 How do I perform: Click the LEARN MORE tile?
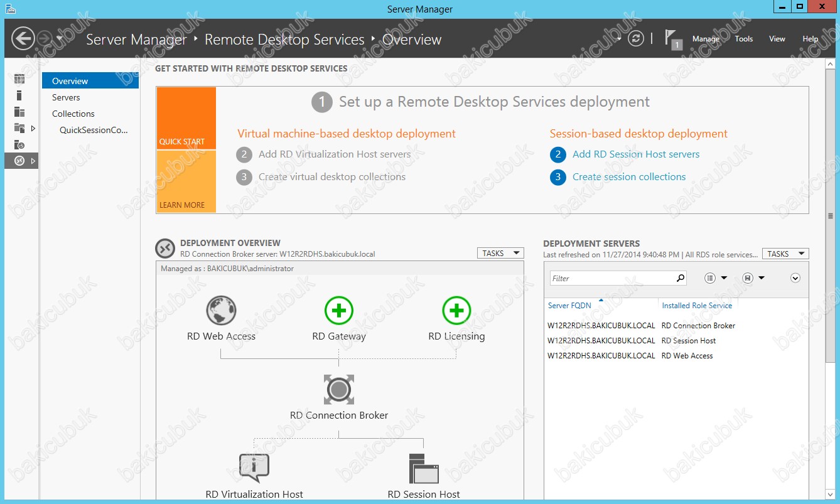pyautogui.click(x=186, y=181)
